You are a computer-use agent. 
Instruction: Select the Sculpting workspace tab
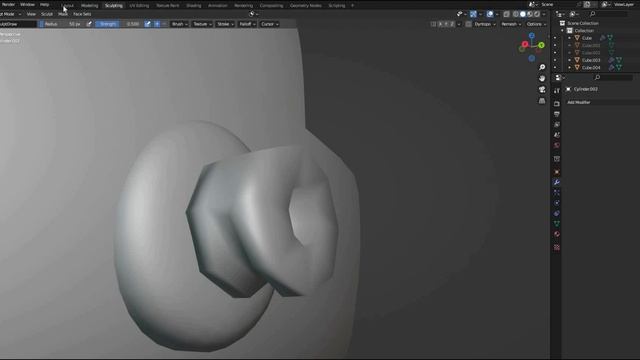113,6
